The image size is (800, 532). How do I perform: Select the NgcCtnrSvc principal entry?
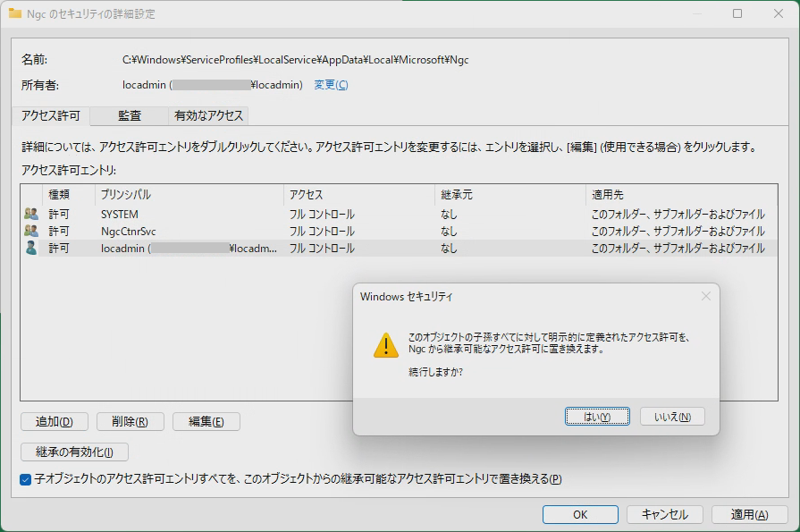(399, 231)
